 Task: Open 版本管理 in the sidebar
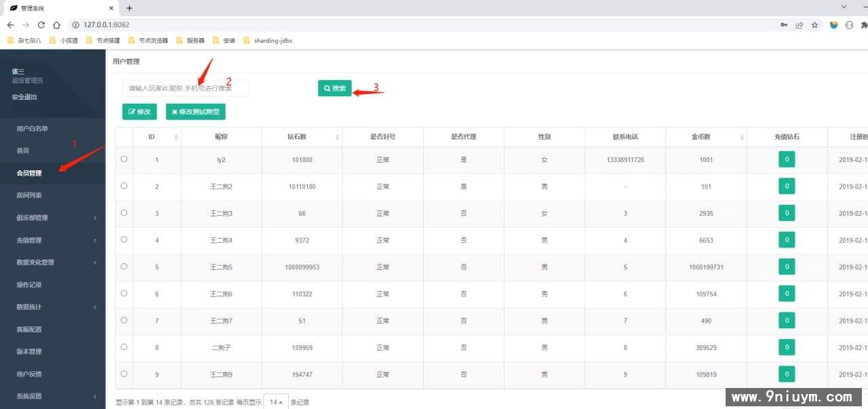[x=53, y=351]
